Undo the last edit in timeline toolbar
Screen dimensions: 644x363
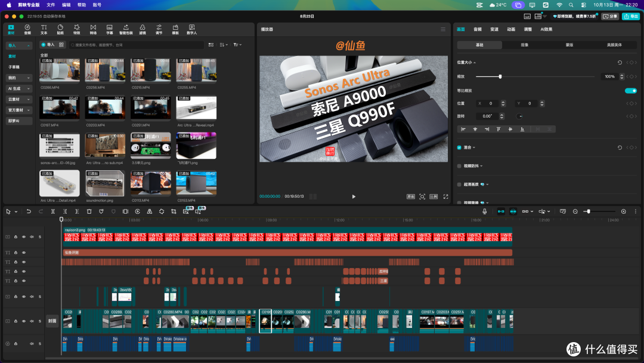click(29, 211)
